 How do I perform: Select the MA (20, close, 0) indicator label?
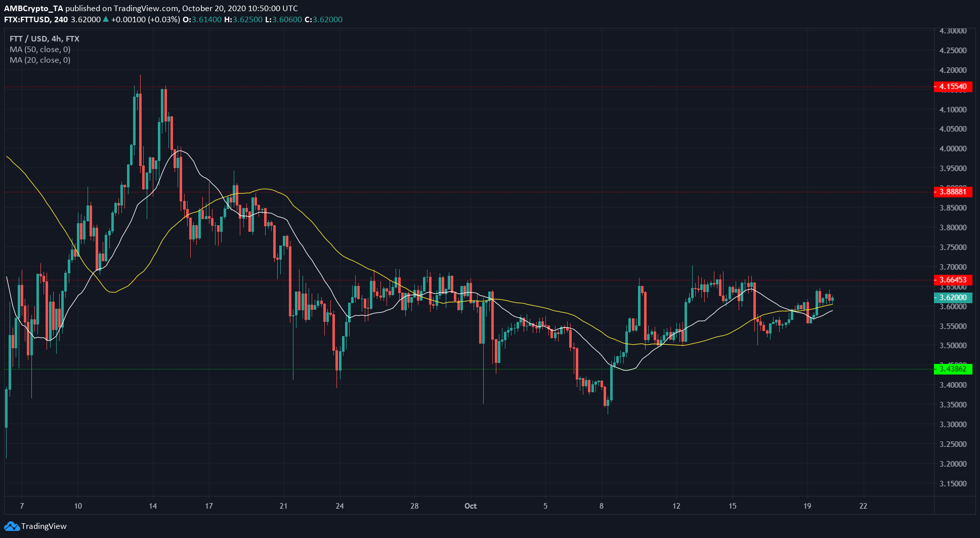(x=40, y=60)
